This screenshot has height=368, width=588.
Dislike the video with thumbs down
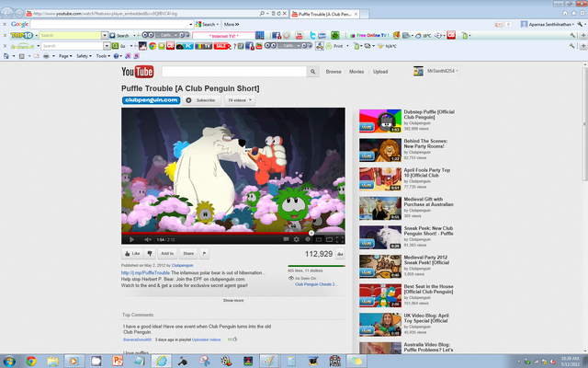click(150, 254)
